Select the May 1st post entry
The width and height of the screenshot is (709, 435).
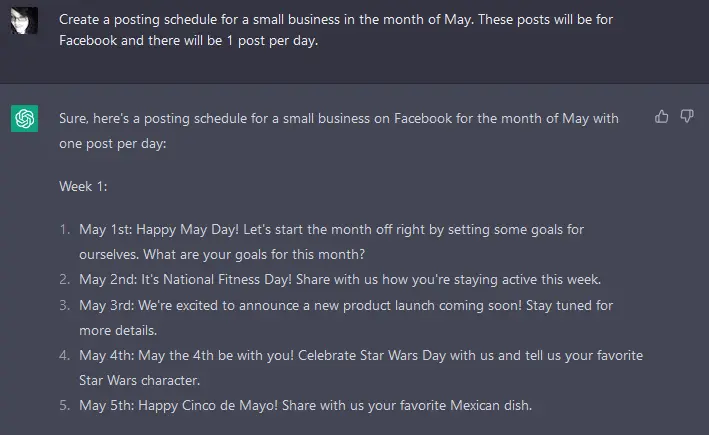click(x=330, y=241)
